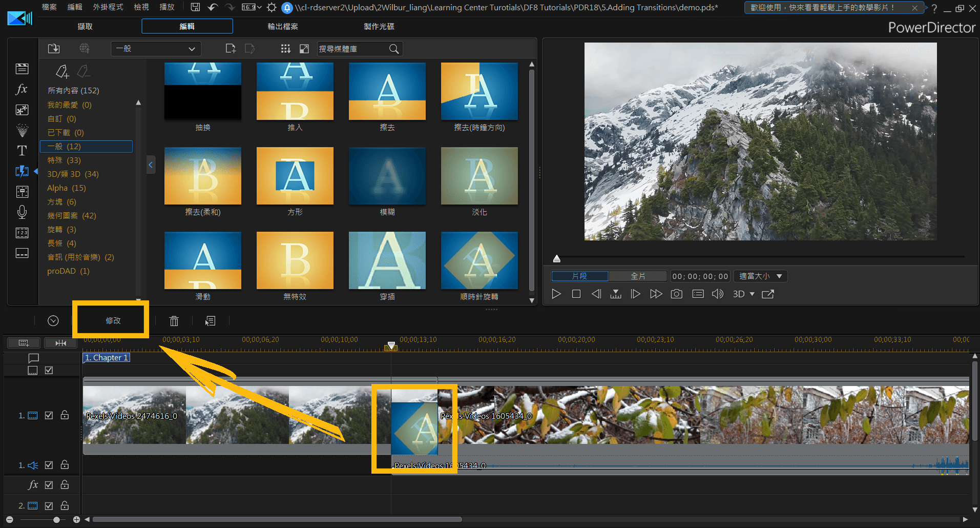980x528 pixels.
Task: Select the 全片 preview mode button
Action: (638, 276)
